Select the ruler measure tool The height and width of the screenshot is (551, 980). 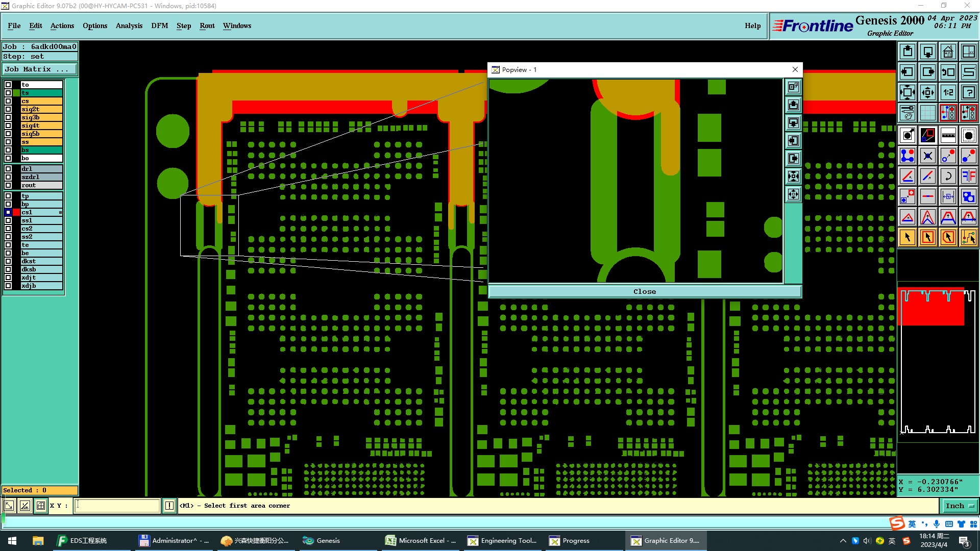click(x=948, y=135)
